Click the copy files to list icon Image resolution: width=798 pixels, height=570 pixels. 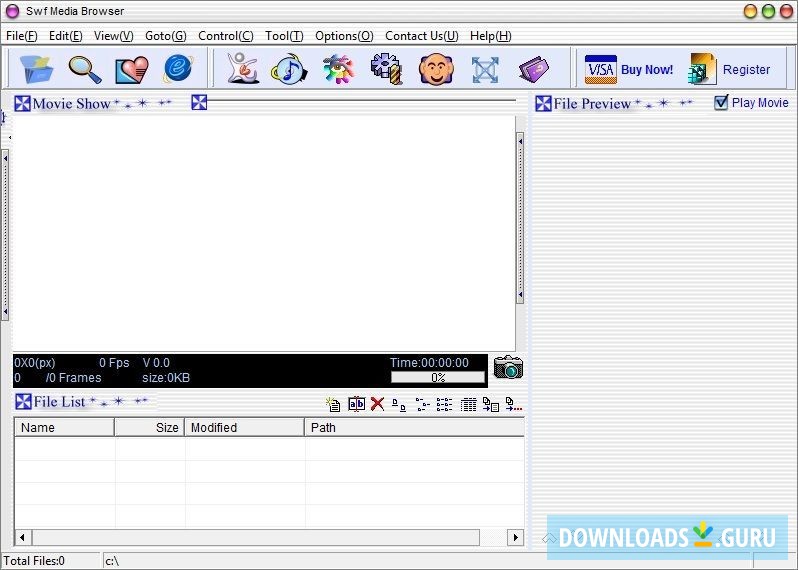point(491,405)
